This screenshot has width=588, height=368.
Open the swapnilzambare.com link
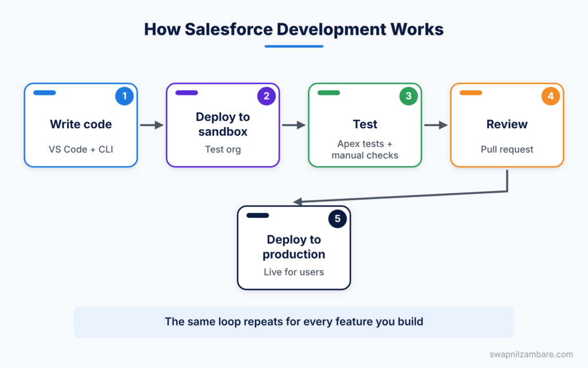531,354
